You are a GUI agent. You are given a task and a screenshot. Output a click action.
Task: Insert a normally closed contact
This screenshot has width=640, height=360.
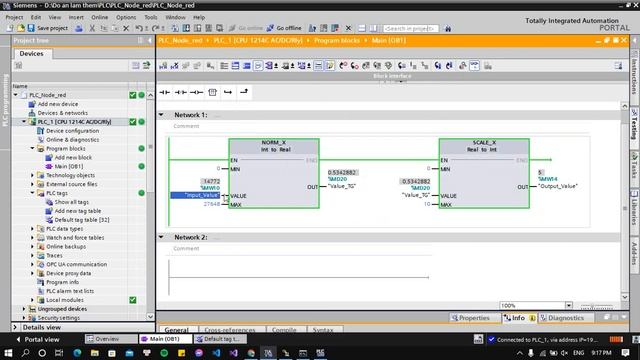point(180,93)
